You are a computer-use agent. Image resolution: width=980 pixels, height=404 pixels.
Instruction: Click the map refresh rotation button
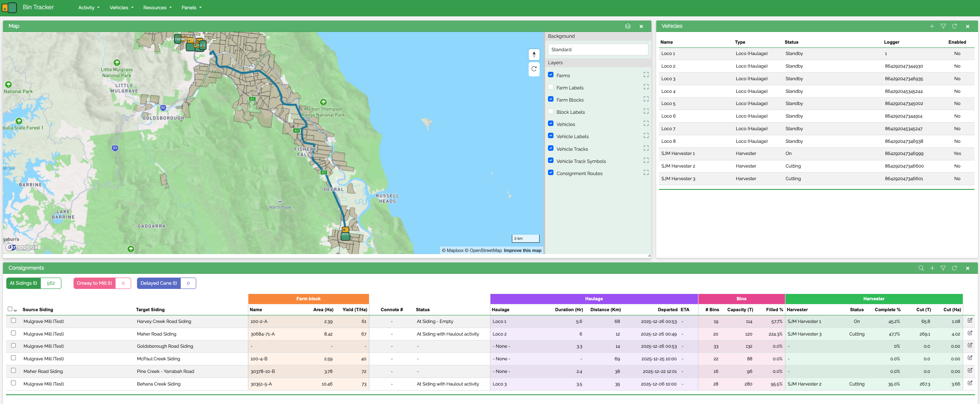tap(534, 69)
